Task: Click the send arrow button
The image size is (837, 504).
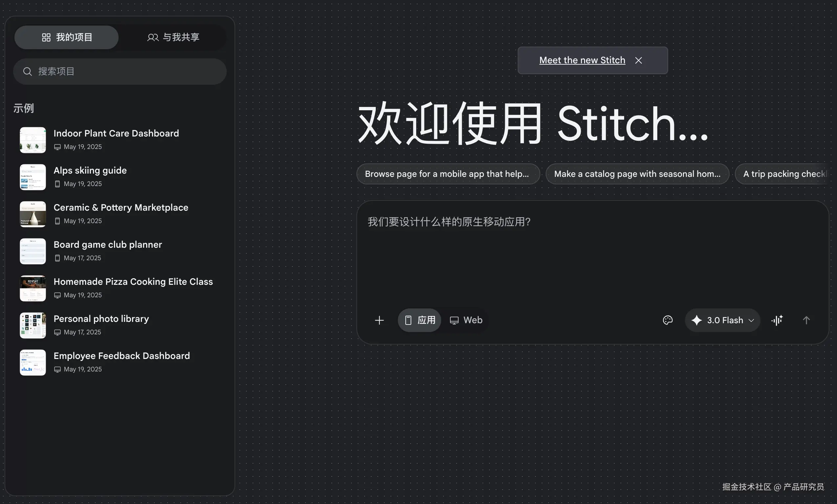Action: [x=806, y=320]
